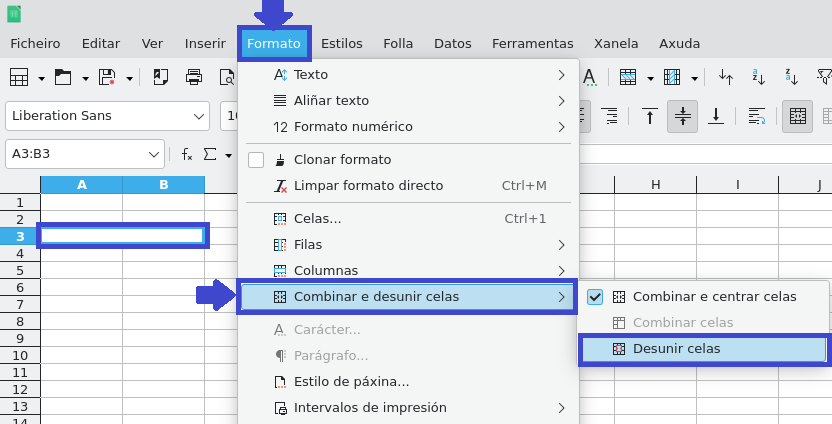The width and height of the screenshot is (832, 424).
Task: Click column B header
Action: click(163, 185)
